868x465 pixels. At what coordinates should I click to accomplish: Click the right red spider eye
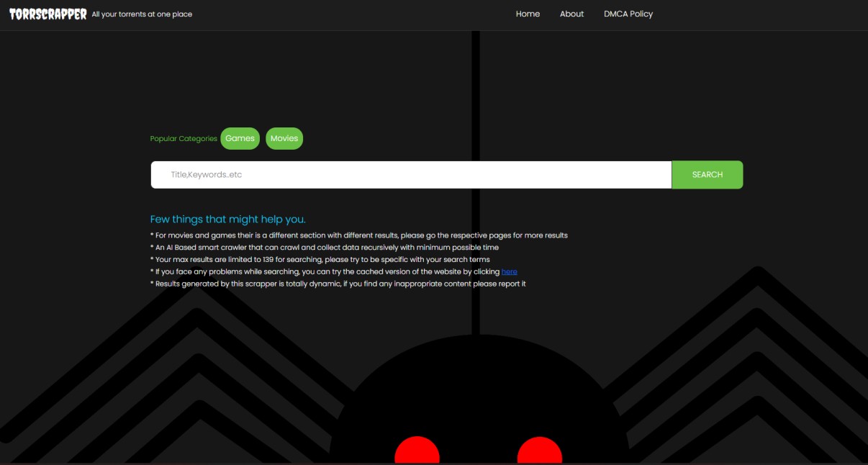(538, 451)
